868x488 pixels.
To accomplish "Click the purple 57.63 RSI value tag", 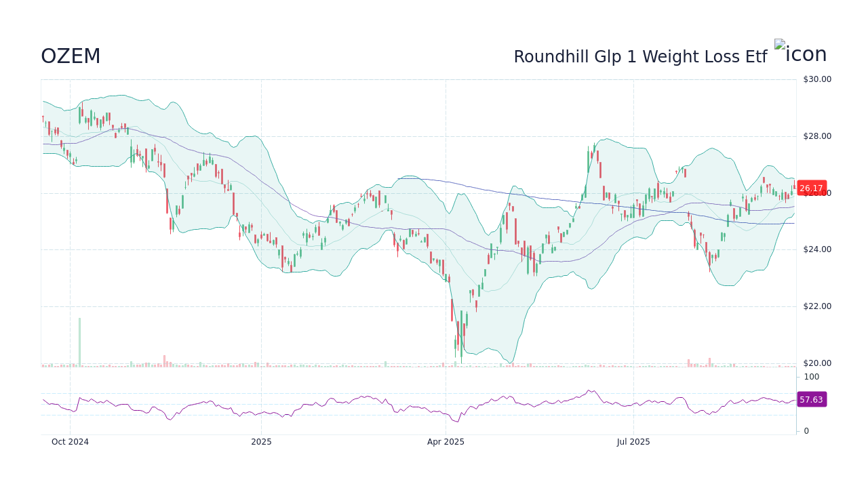I will click(x=811, y=400).
